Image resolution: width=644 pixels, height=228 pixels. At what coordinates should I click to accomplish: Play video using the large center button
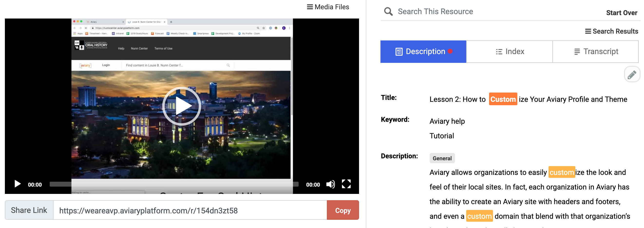click(182, 106)
